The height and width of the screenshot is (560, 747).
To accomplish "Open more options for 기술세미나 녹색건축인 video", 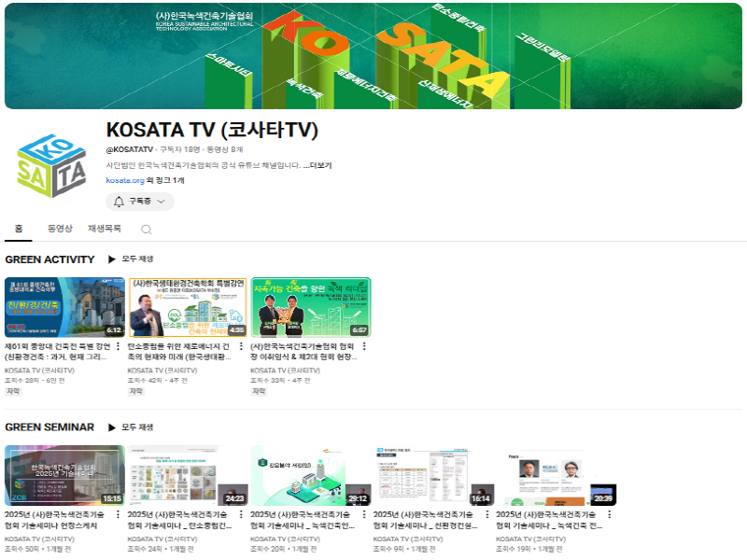I will coord(364,515).
